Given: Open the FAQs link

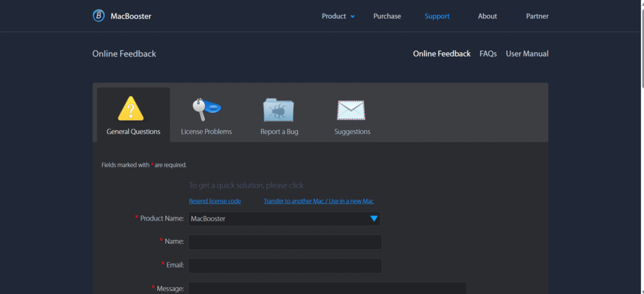Looking at the screenshot, I should 488,54.
